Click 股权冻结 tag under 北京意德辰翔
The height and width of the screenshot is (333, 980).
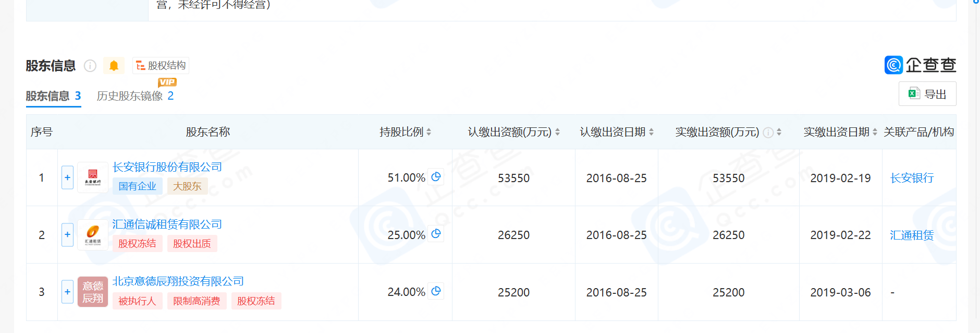tap(256, 301)
